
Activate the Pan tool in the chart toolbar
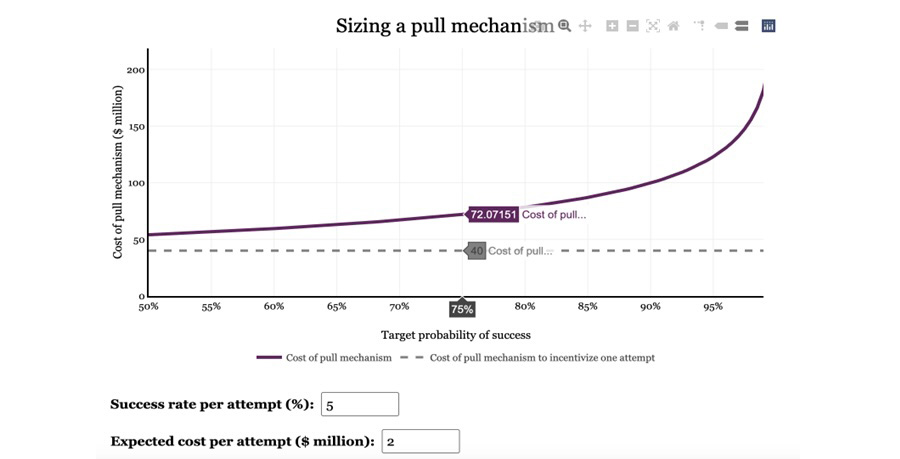click(x=585, y=26)
